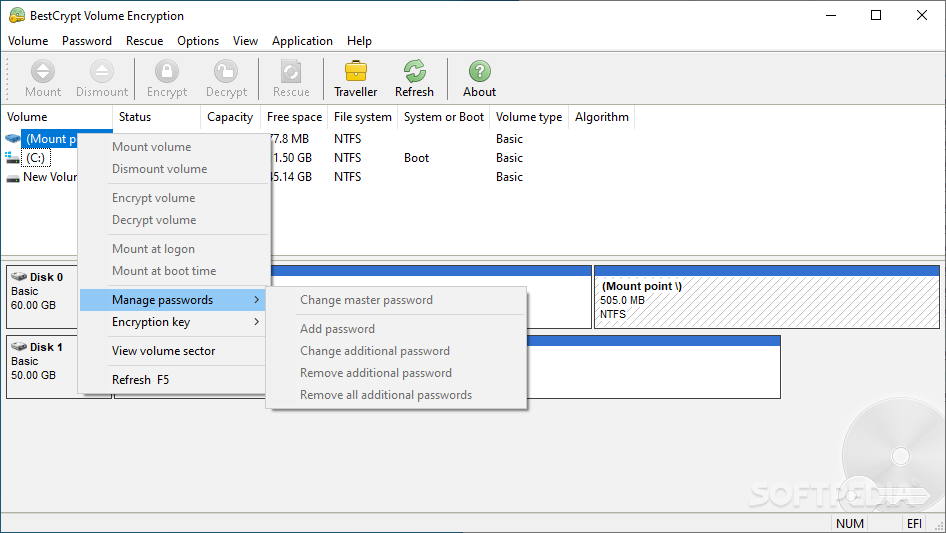Sort by the Algorithm column header
946x533 pixels.
click(602, 117)
